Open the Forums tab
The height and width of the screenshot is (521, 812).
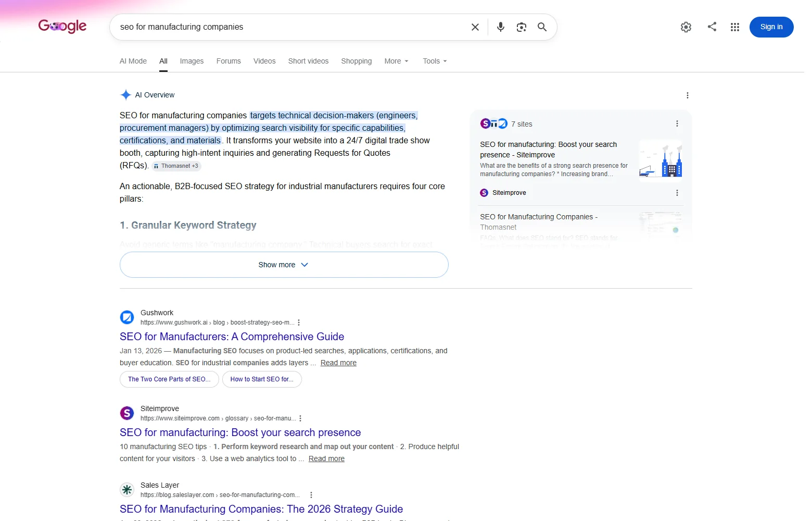229,61
